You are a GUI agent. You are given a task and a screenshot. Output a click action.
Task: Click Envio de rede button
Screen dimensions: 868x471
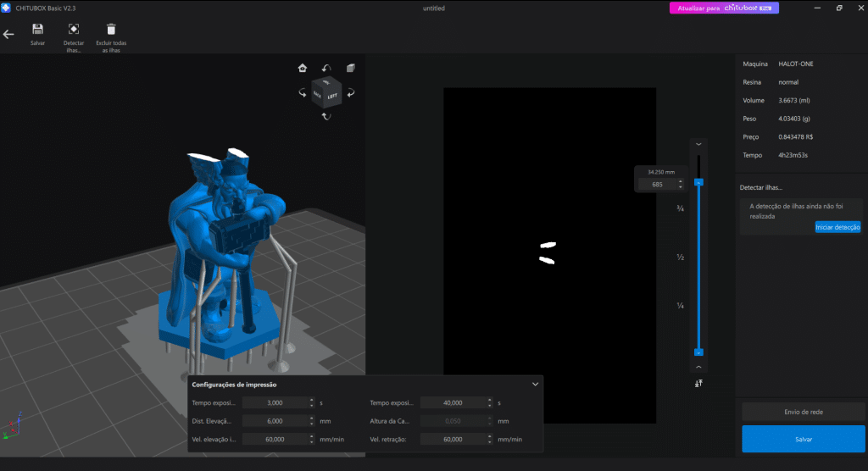point(804,412)
